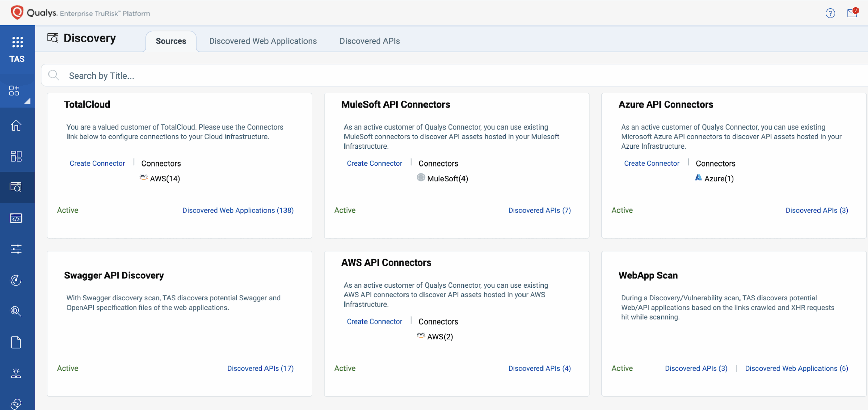The width and height of the screenshot is (868, 410).
Task: Click the AWS logo in AWS API Connectors
Action: click(x=421, y=335)
